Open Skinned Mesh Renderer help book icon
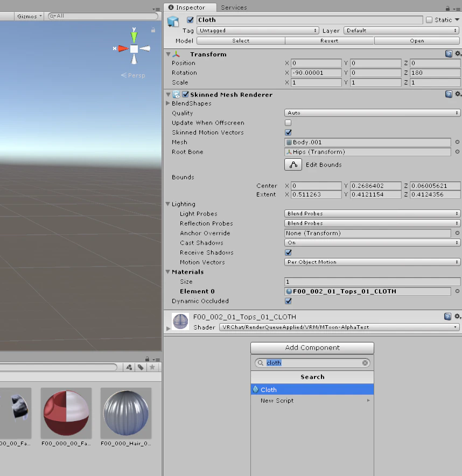462x476 pixels. point(449,94)
